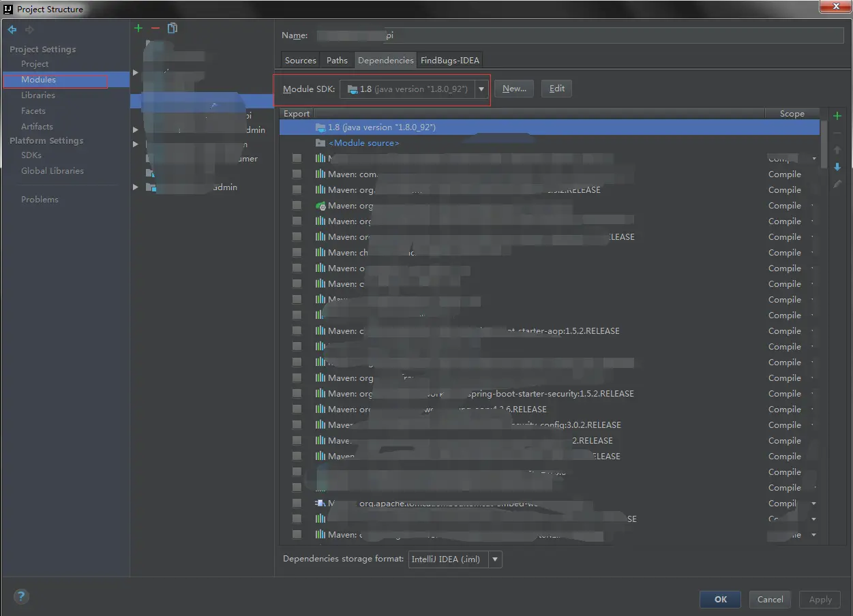Tick Export checkbox for 4.2.6.RELEASE row
853x616 pixels.
[297, 410]
